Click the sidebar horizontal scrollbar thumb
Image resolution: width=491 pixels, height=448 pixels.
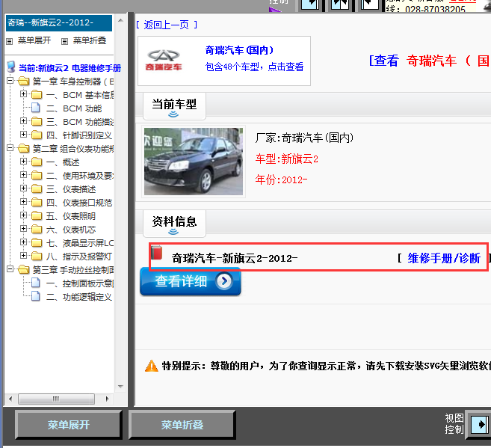pos(56,399)
